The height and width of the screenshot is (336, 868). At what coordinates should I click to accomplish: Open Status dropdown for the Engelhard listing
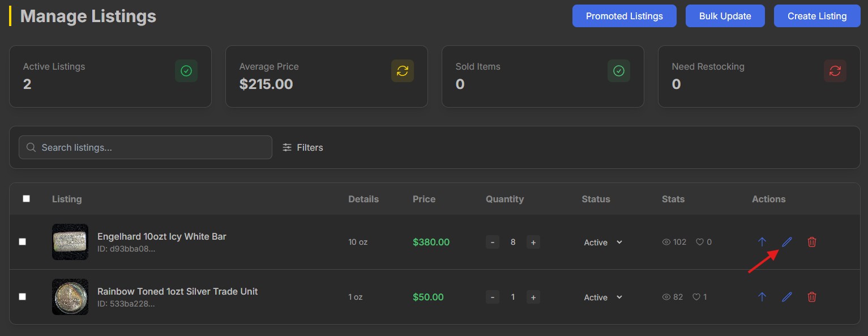(603, 243)
